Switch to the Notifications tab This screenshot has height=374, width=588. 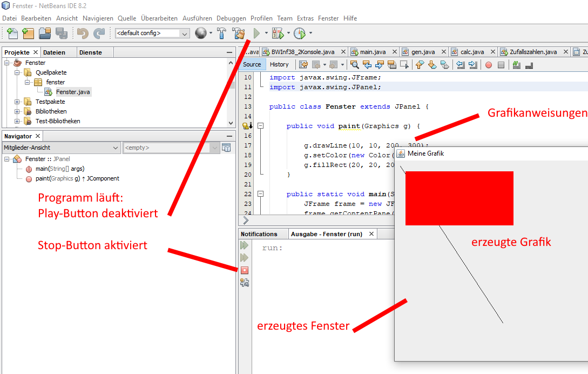(259, 234)
